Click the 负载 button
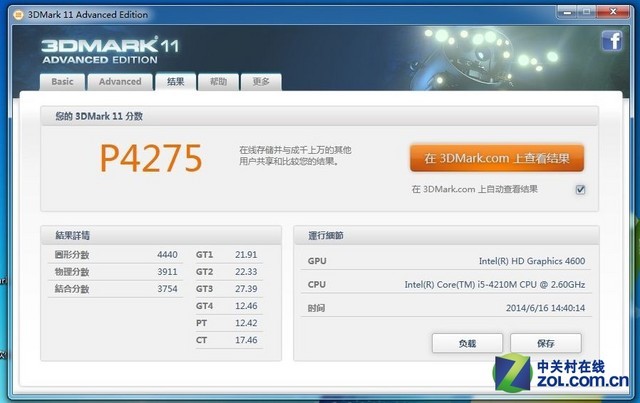Screen dimensions: 640x403 pyautogui.click(x=467, y=343)
